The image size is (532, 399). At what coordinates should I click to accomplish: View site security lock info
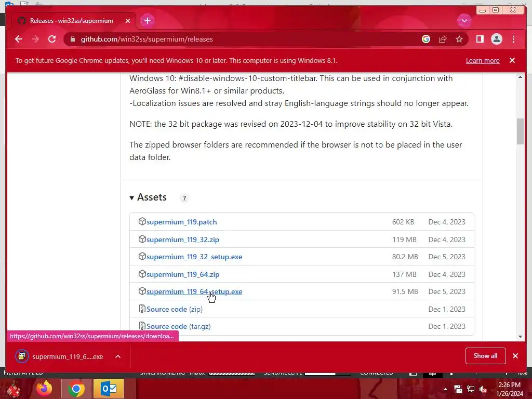click(x=72, y=39)
